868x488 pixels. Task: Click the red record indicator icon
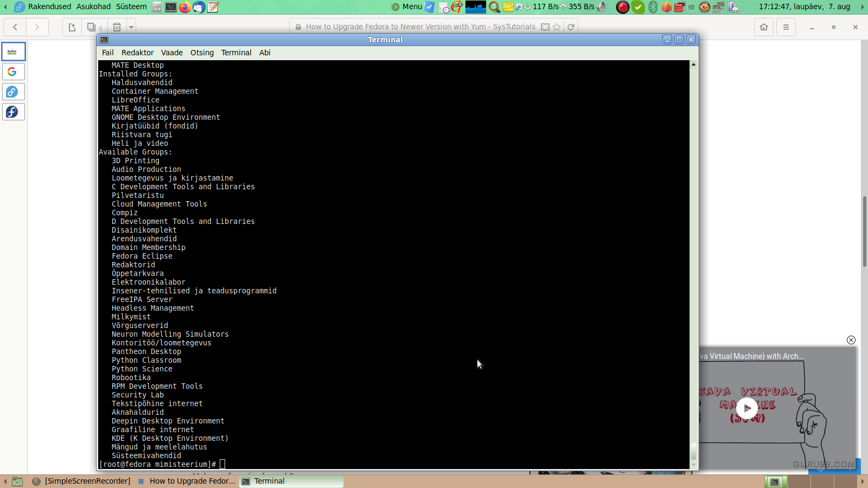(623, 7)
